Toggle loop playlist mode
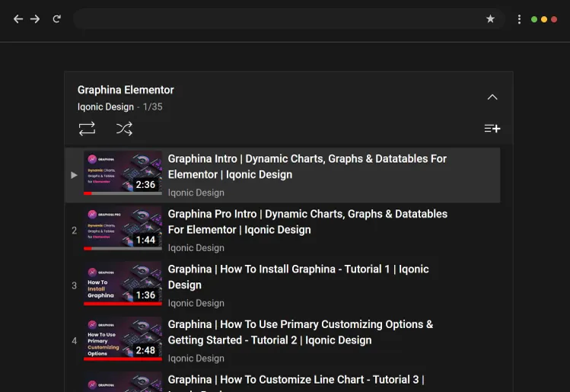 87,129
